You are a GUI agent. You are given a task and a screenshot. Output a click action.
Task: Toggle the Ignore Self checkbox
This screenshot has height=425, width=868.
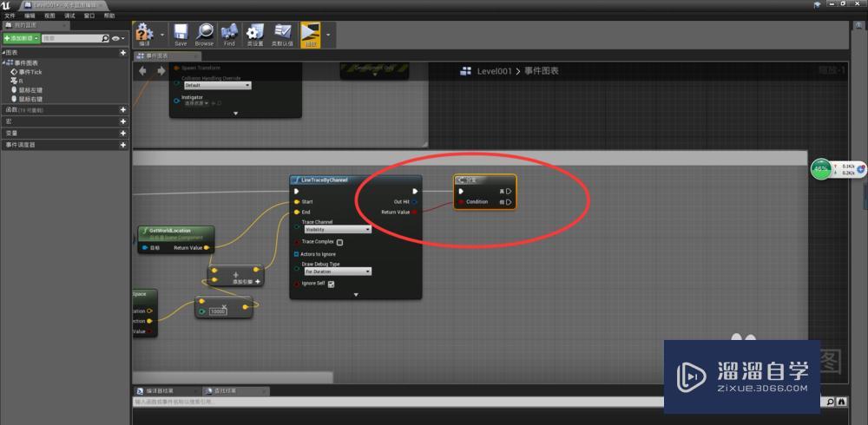[x=331, y=284]
